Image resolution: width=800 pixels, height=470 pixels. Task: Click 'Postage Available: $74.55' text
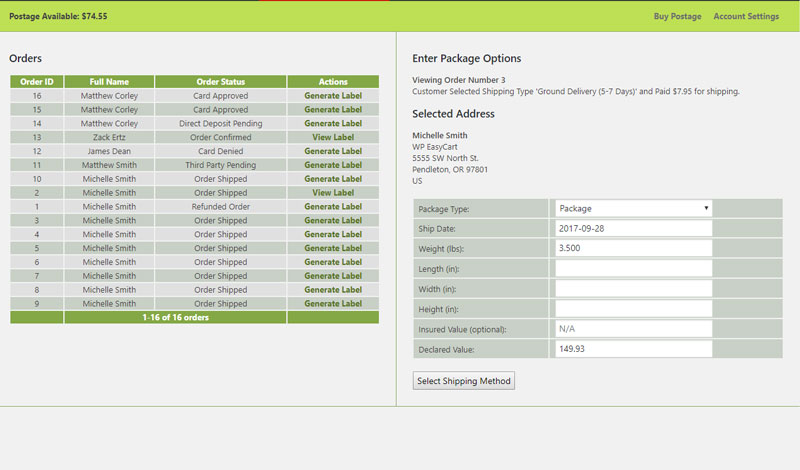pos(58,16)
